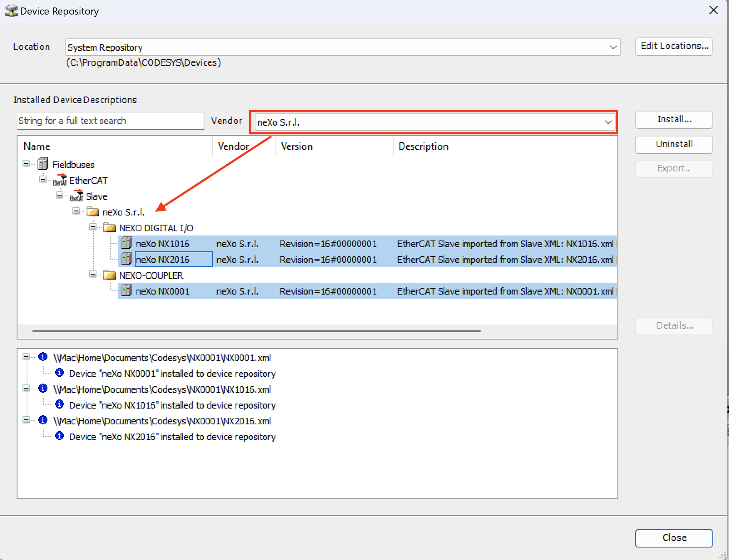Click the NEXO-COUPLER folder icon

point(109,275)
